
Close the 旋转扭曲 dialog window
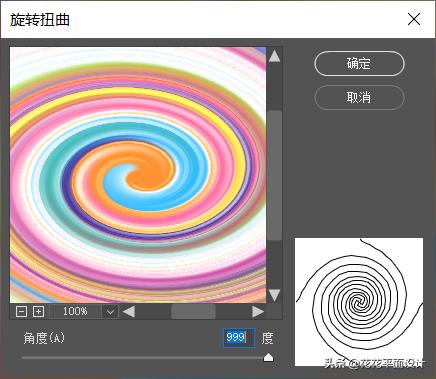(414, 19)
